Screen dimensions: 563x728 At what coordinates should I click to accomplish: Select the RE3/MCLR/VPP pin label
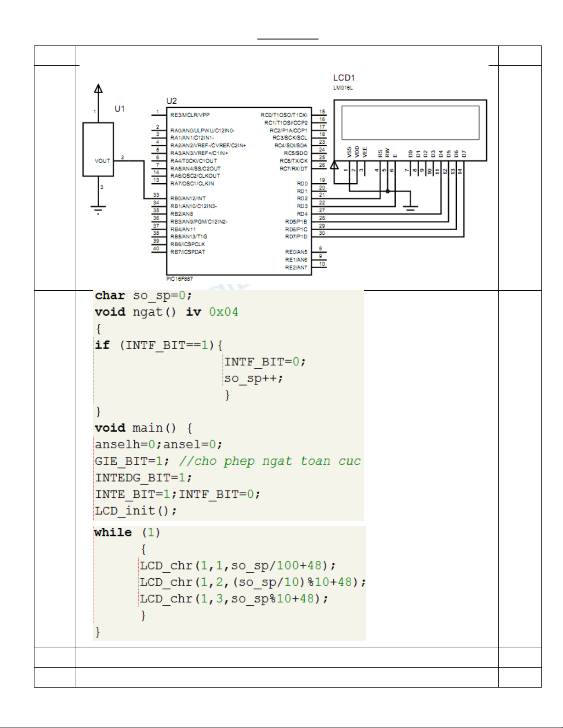190,115
